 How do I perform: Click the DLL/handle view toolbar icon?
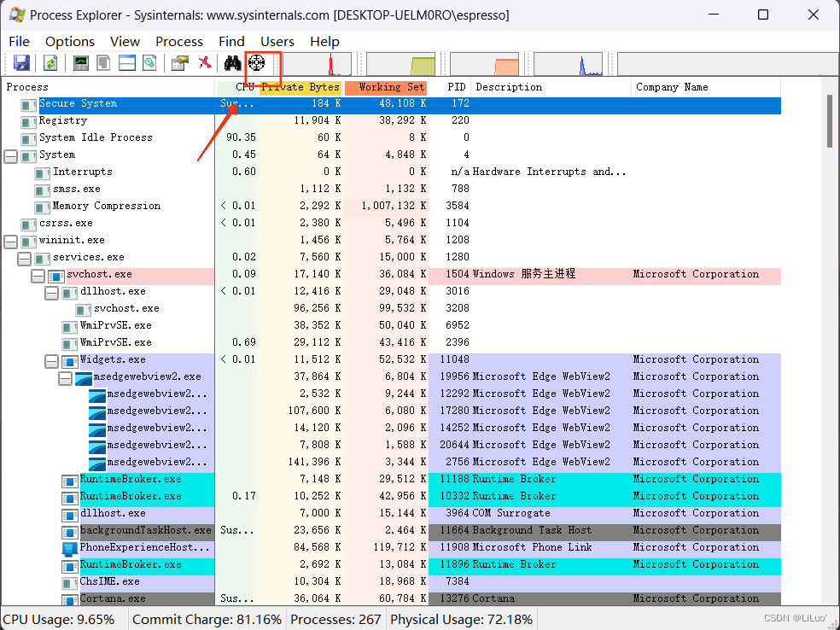coord(149,63)
